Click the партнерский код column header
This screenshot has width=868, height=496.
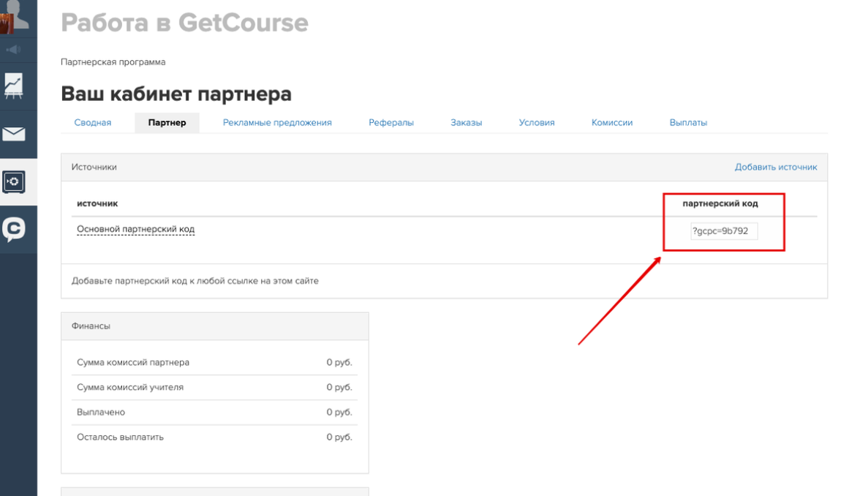pos(720,203)
